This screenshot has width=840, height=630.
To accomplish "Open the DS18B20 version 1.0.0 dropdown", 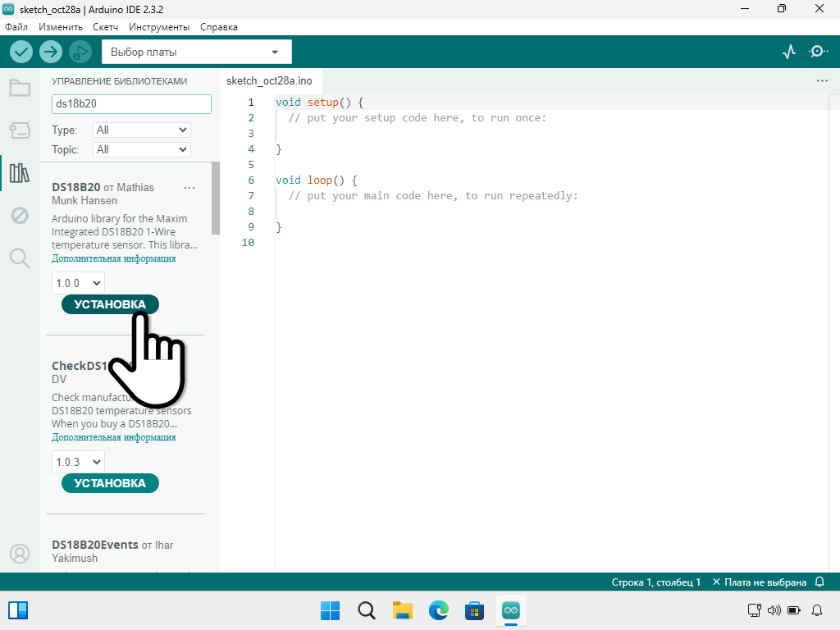I will (78, 283).
